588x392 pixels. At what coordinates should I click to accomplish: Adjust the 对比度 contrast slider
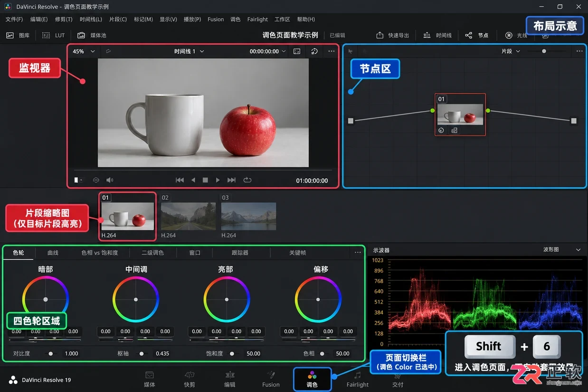(51, 354)
